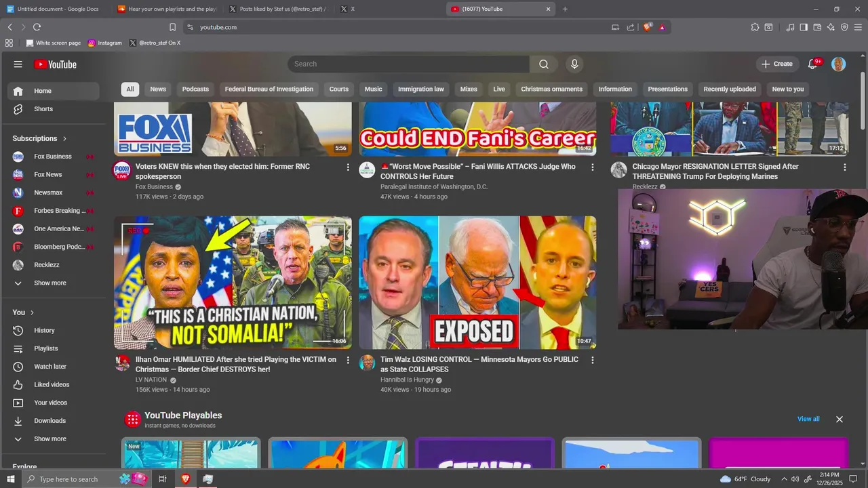Open Watch later in the sidebar
The height and width of the screenshot is (488, 868).
[53, 367]
